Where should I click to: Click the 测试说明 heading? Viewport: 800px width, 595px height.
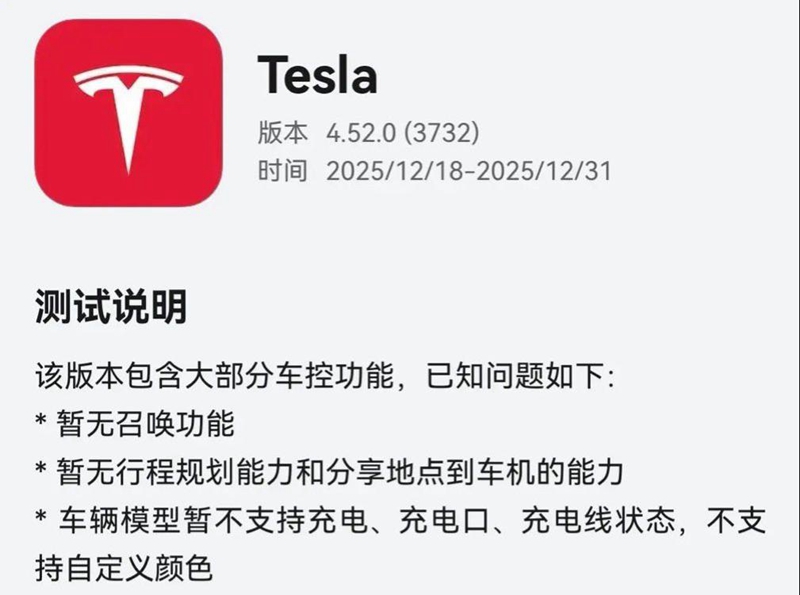pos(110,306)
